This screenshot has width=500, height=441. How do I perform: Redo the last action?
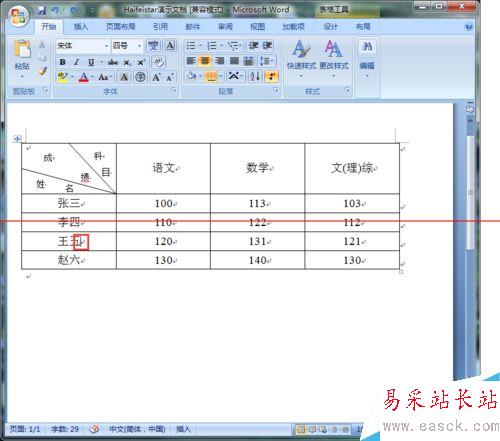[74, 11]
